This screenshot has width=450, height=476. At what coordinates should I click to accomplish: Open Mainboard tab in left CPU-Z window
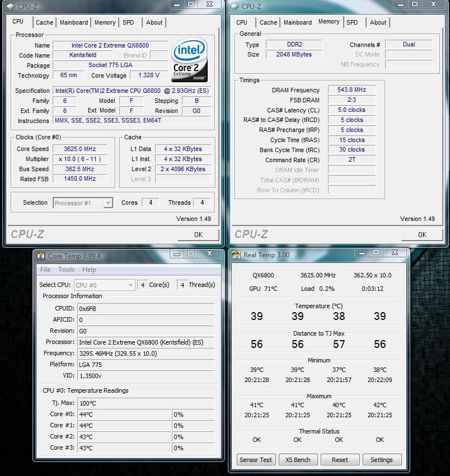(x=73, y=22)
